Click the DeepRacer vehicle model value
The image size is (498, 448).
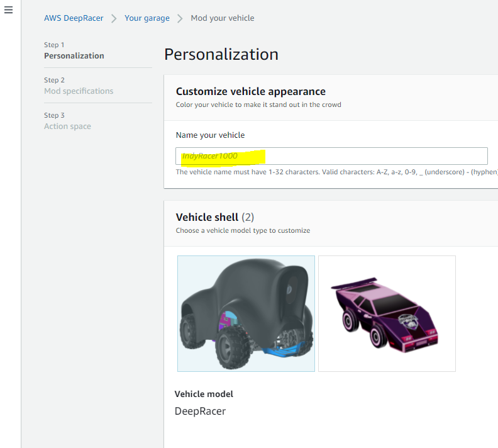[200, 411]
